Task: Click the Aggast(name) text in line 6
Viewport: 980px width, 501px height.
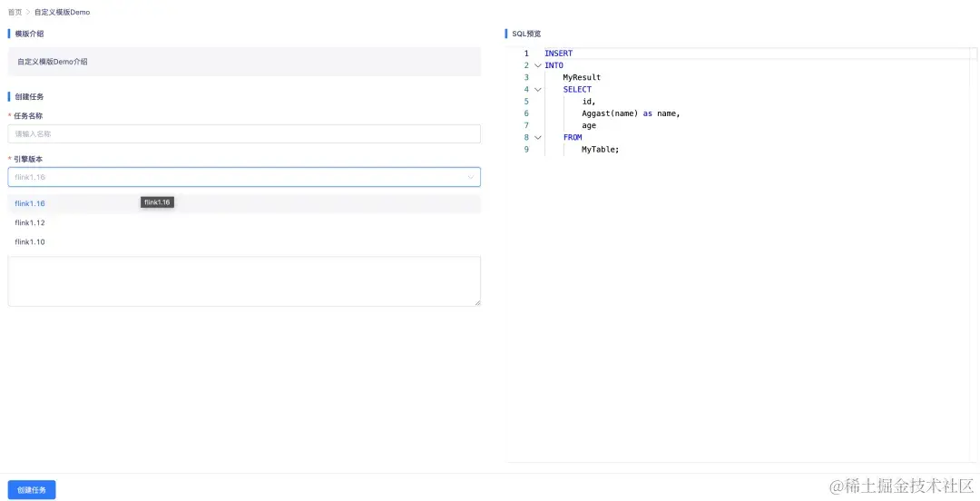Action: 610,113
